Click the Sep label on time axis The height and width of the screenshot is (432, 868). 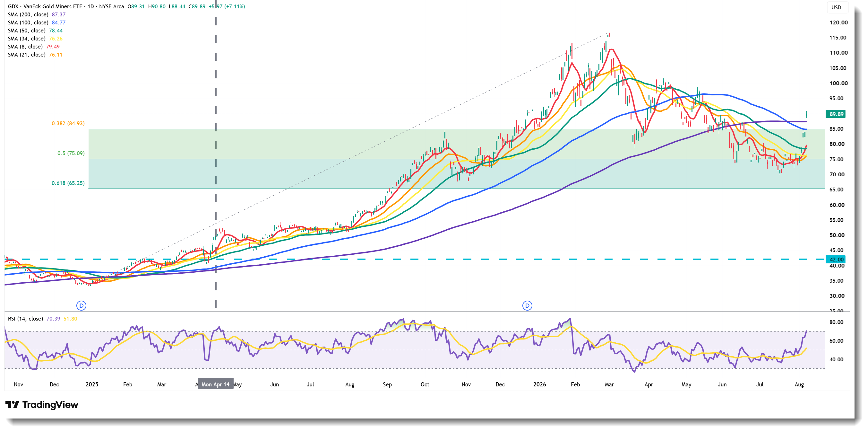[387, 384]
